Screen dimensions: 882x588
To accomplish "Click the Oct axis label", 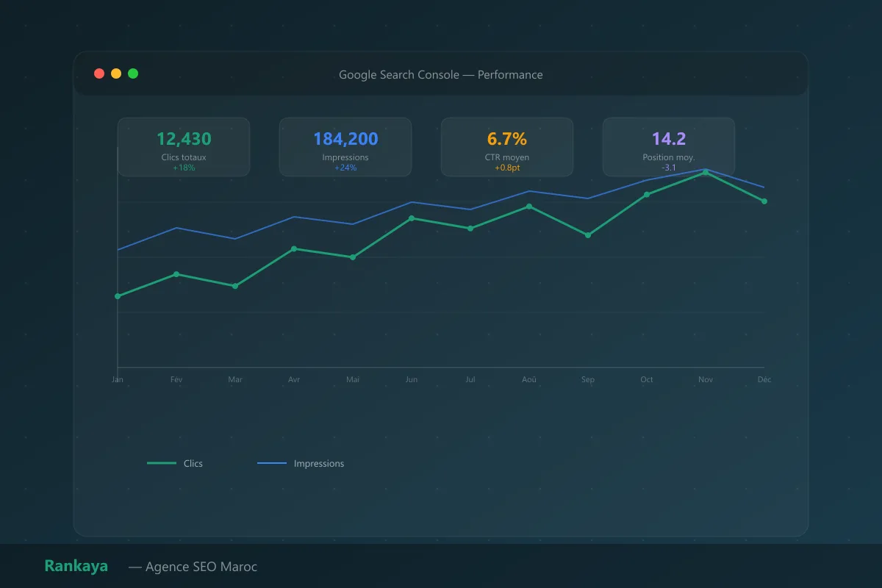I will [647, 379].
